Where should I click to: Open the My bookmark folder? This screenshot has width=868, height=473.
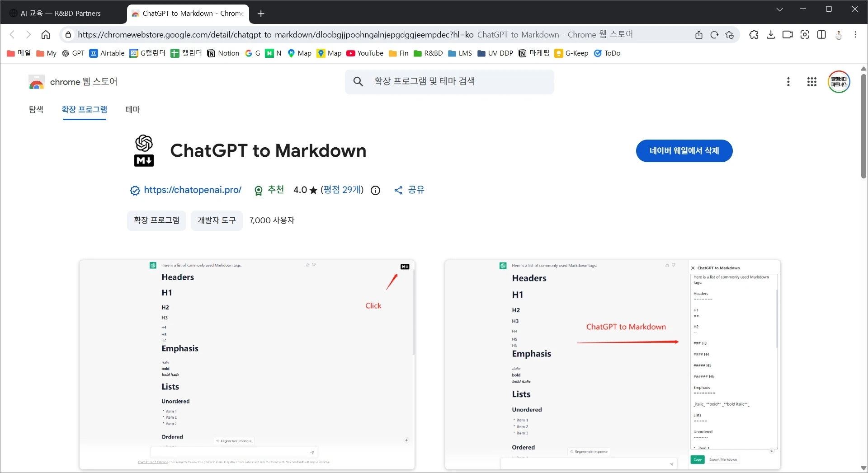pyautogui.click(x=46, y=53)
